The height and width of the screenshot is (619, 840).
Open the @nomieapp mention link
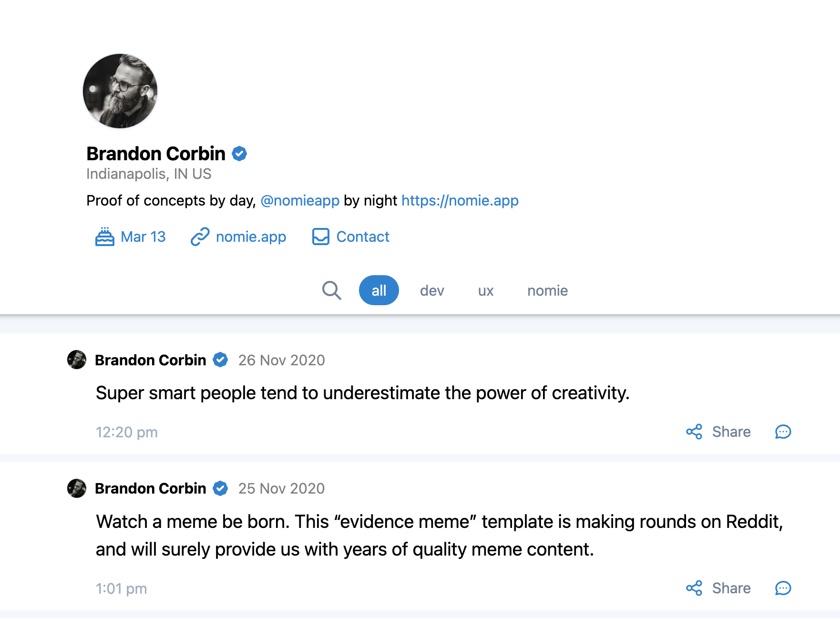[300, 201]
